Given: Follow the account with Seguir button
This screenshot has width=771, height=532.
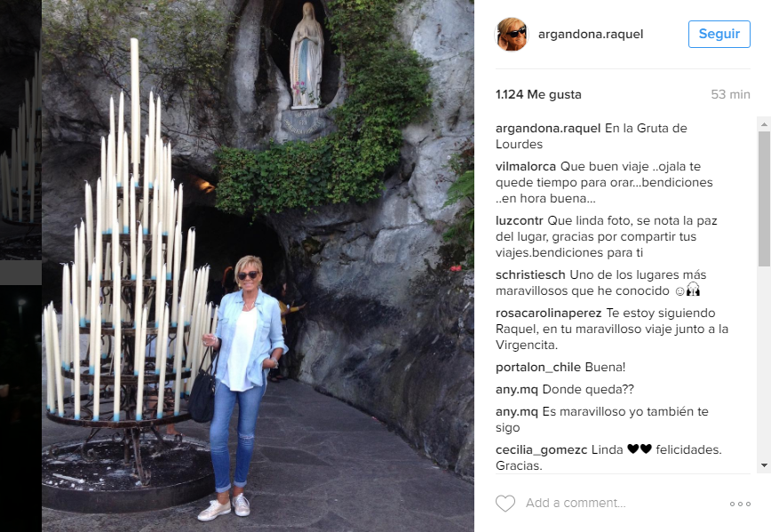Looking at the screenshot, I should 719,34.
